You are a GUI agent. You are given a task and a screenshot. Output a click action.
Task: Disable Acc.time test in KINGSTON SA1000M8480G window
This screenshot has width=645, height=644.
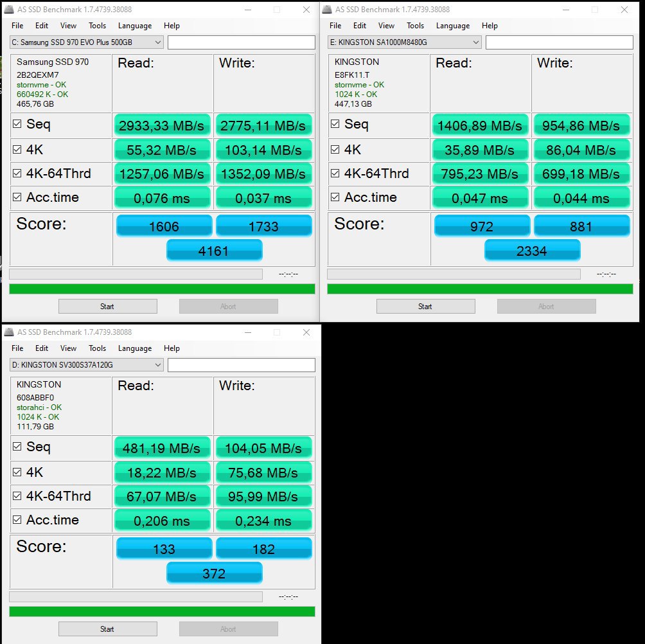click(x=335, y=197)
